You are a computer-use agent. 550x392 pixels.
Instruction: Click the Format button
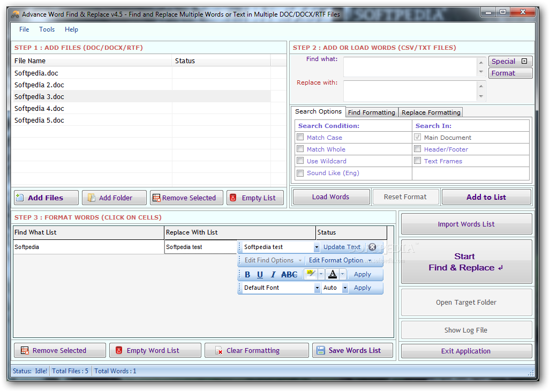point(510,73)
